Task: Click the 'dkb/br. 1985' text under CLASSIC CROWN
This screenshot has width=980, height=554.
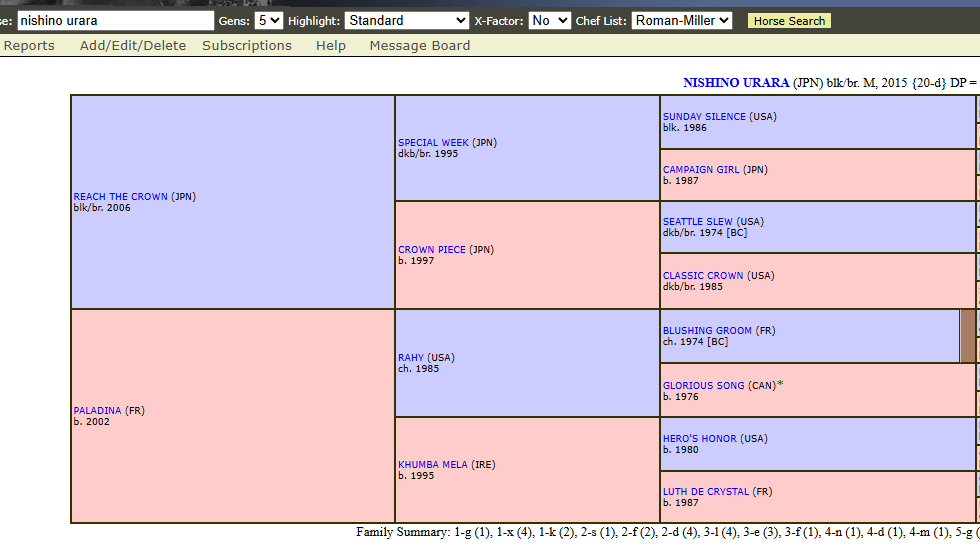Action: pos(693,286)
